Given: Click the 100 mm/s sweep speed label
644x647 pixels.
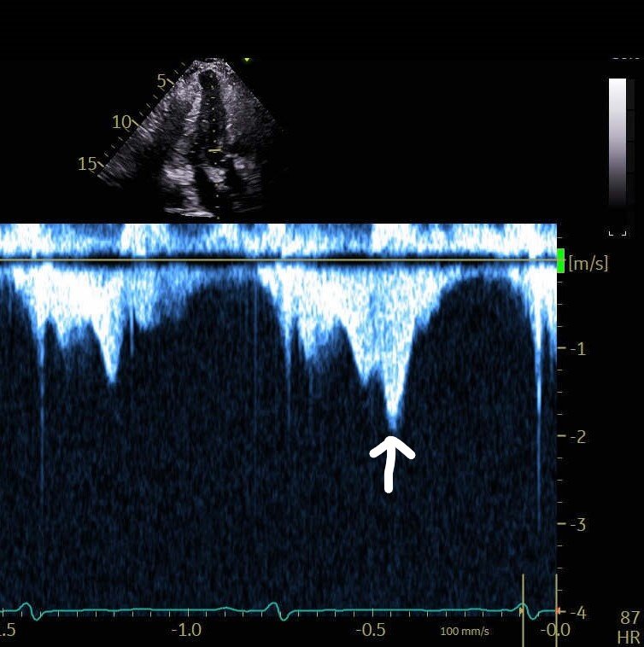Looking at the screenshot, I should 465,632.
